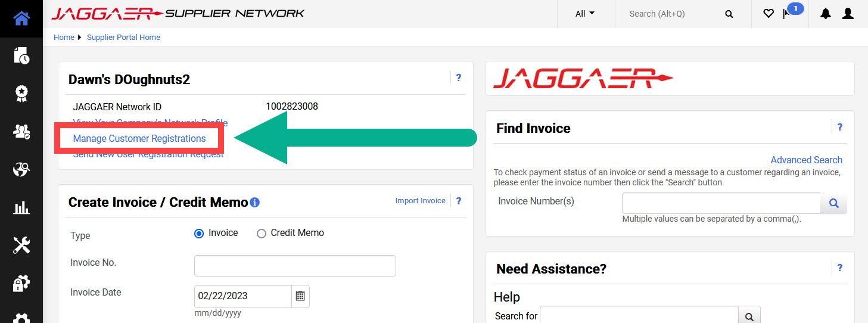Open Advanced Search link

(x=807, y=160)
